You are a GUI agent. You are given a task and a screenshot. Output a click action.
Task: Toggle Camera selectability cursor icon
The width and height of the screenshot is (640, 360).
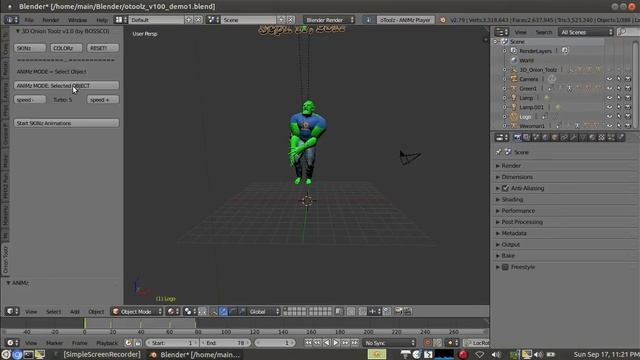click(x=619, y=79)
